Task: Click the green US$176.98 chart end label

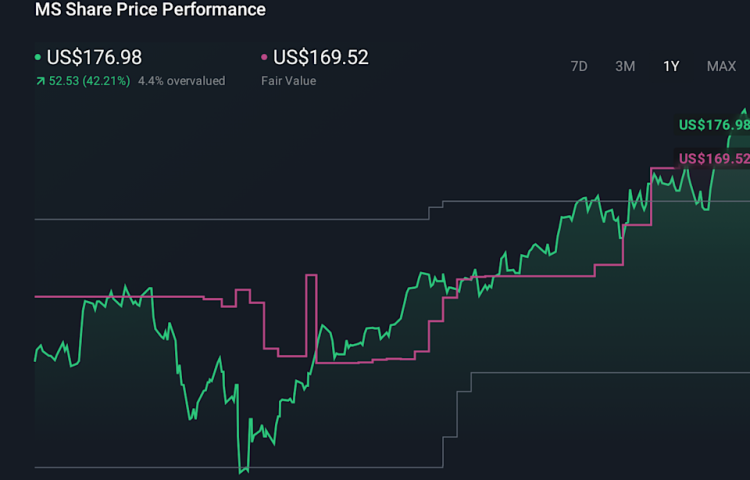Action: pos(713,125)
